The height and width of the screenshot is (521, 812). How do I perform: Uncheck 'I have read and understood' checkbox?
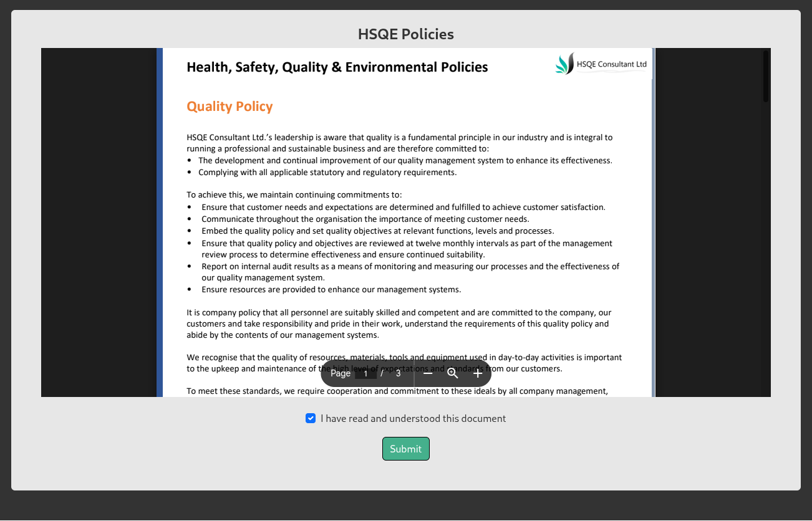[311, 418]
